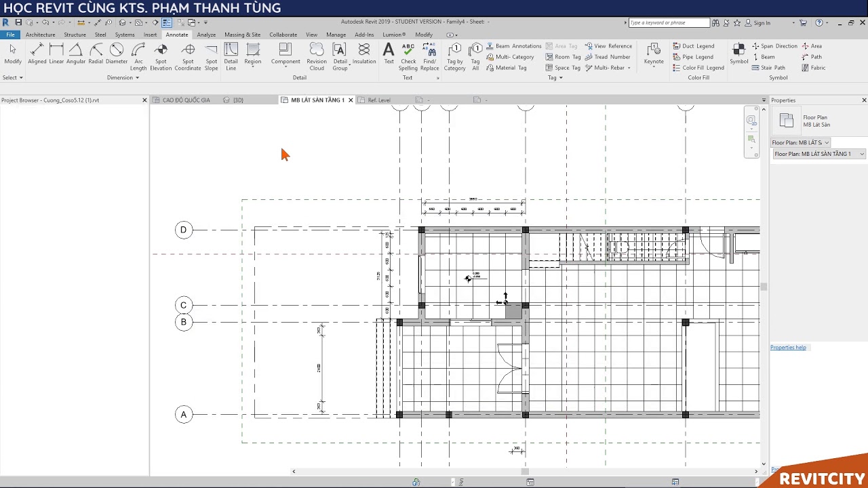Open the Select panel dropdown
Image resolution: width=868 pixels, height=488 pixels.
13,77
